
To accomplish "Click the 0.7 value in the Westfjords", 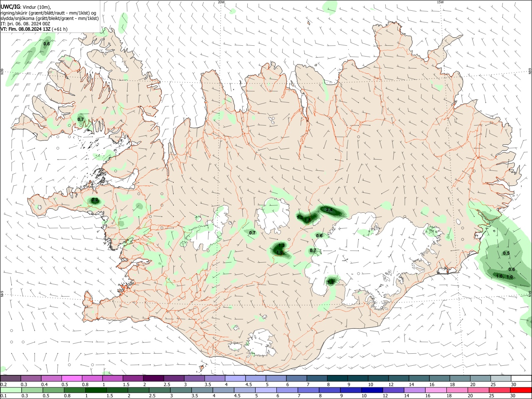I will tap(81, 119).
